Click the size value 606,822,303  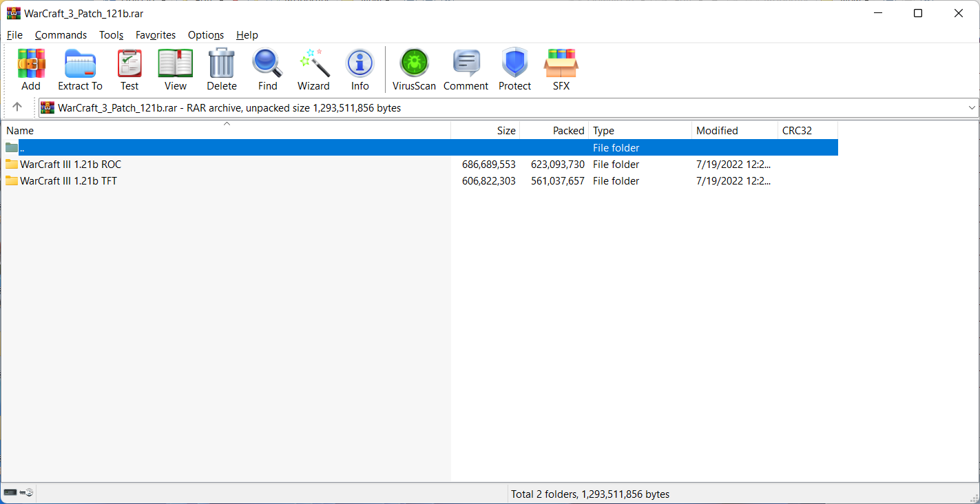[489, 181]
